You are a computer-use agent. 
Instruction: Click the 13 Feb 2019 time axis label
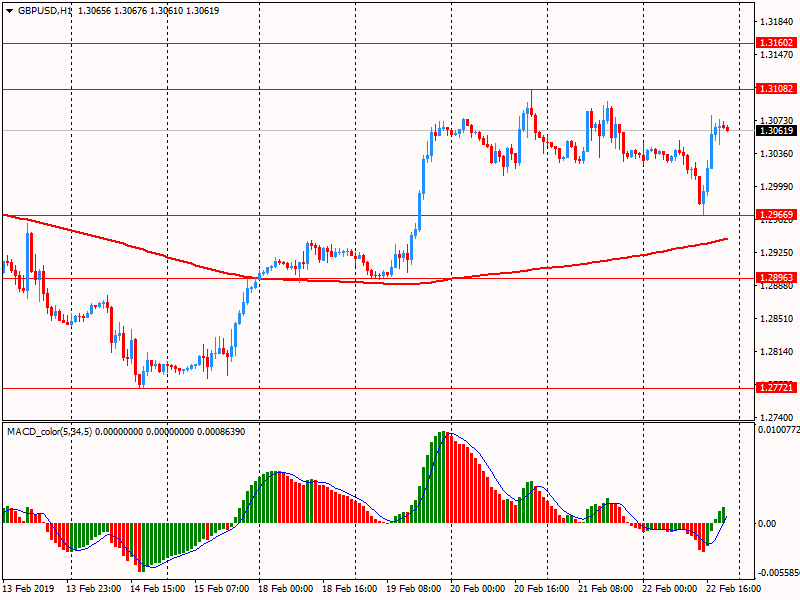point(28,590)
